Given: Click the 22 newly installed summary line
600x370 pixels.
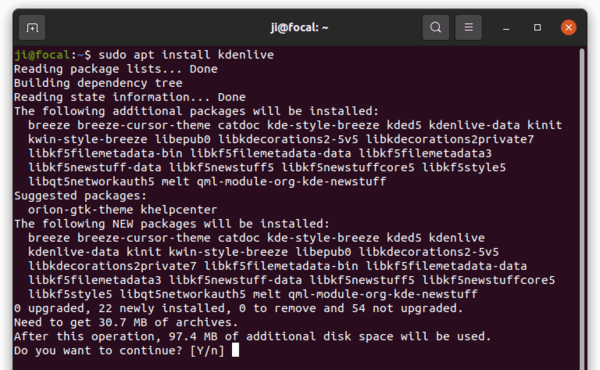Looking at the screenshot, I should (238, 308).
